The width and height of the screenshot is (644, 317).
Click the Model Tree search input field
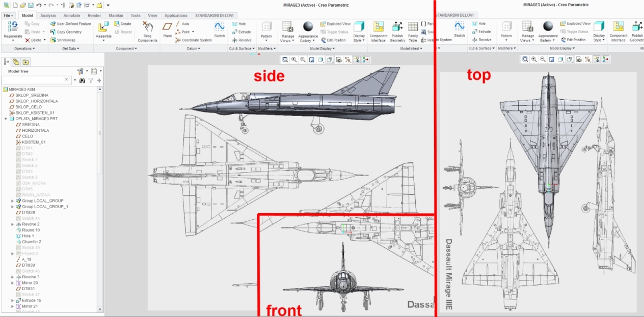[36, 80]
